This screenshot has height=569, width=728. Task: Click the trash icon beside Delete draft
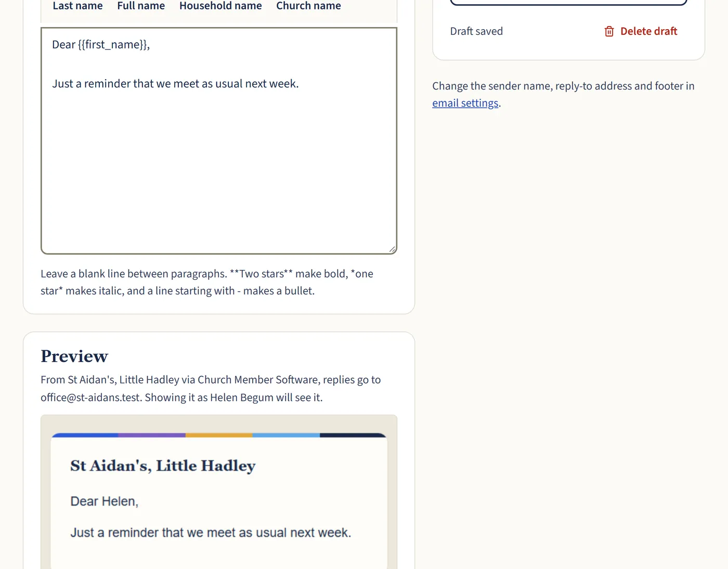click(x=609, y=31)
